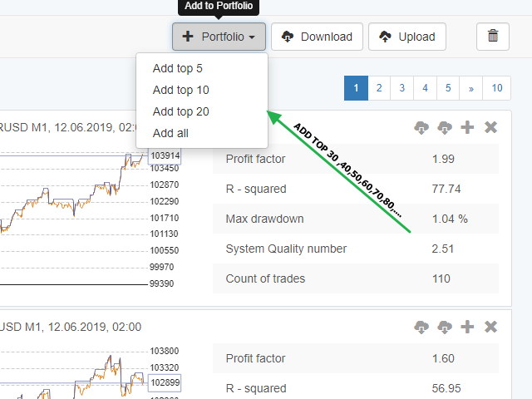Screen dimensions: 532x399
Task: Click the 'System Quality number' label
Action: (x=286, y=249)
